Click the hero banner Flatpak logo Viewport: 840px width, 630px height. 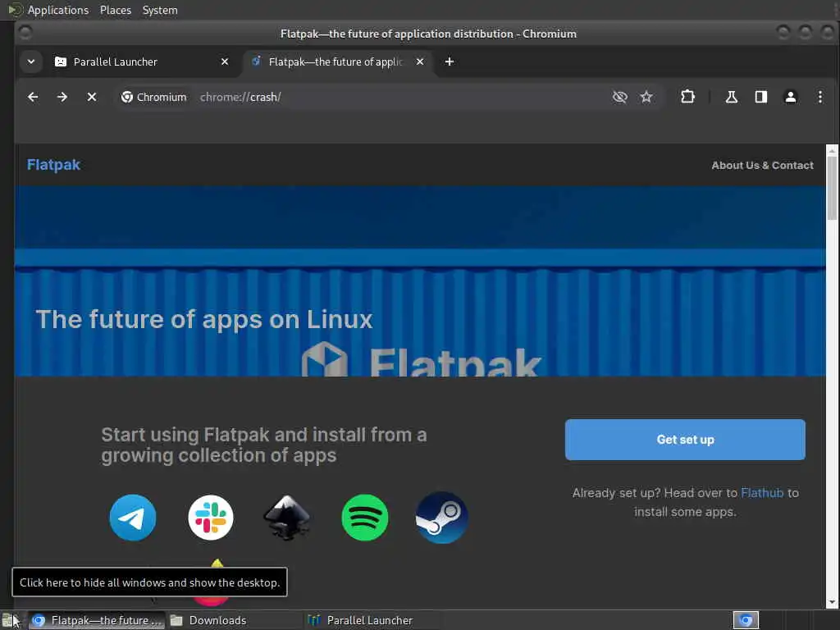click(422, 359)
